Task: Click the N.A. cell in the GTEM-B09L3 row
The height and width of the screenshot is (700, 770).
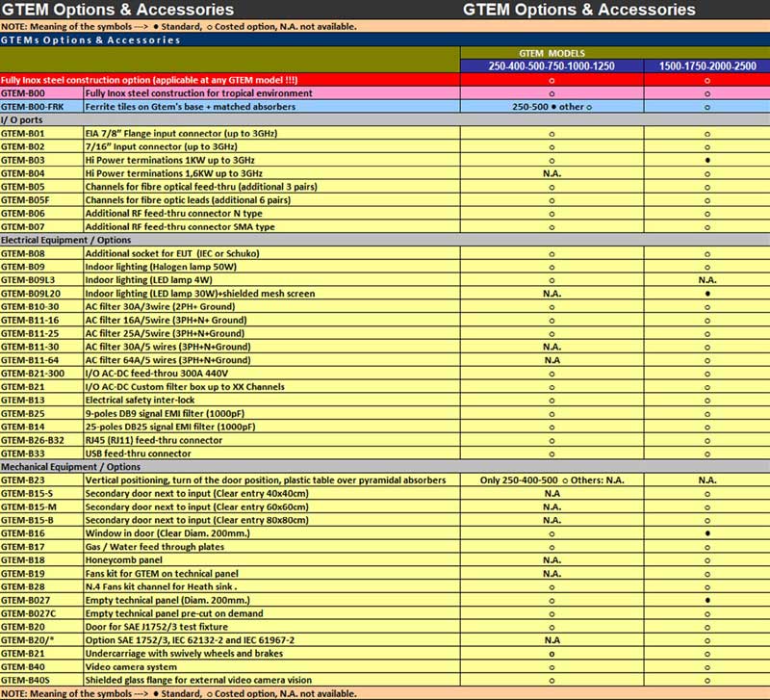Action: [707, 279]
